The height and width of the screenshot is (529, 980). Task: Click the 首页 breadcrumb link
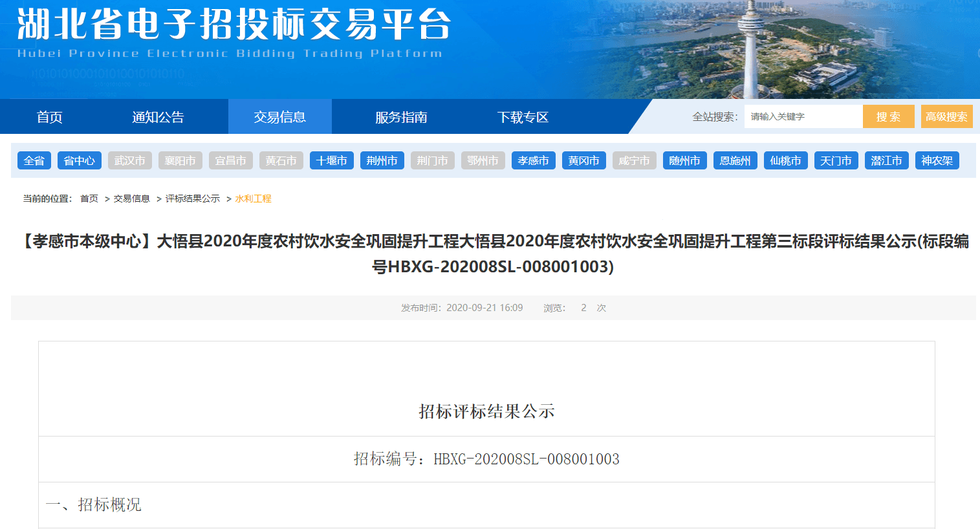click(89, 199)
